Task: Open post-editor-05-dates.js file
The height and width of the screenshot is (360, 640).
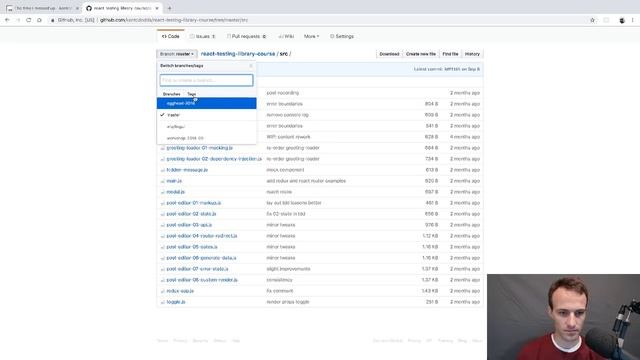Action: point(192,247)
